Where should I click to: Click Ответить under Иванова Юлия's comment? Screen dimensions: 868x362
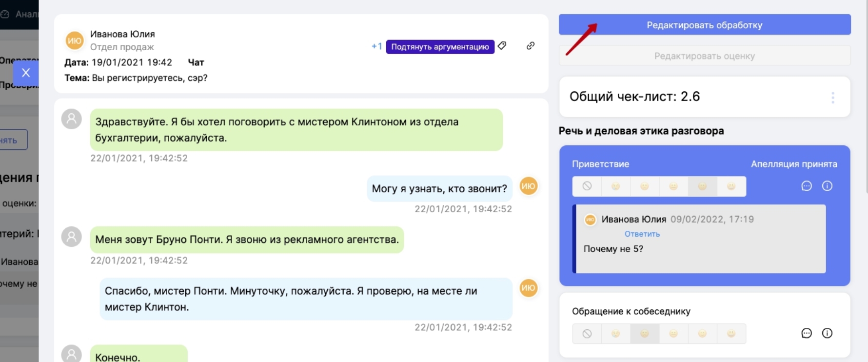[642, 234]
